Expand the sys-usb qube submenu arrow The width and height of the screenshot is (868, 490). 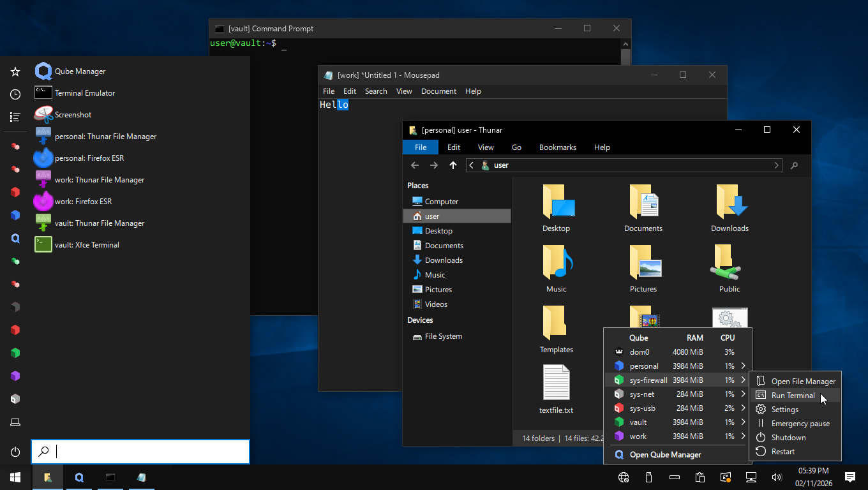[743, 408]
